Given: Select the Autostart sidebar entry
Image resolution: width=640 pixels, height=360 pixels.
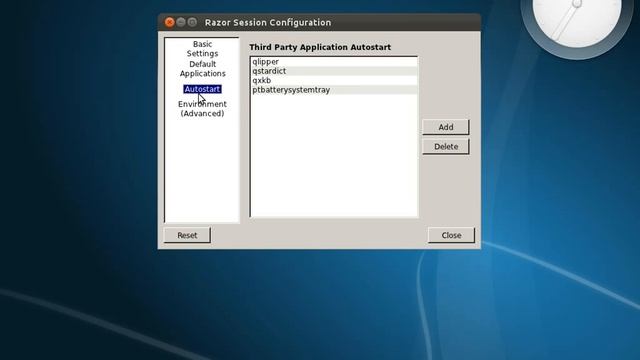Looking at the screenshot, I should [x=202, y=89].
